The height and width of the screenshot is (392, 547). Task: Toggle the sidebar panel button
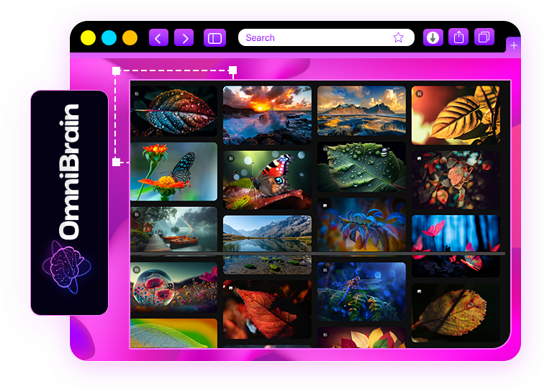[x=214, y=38]
